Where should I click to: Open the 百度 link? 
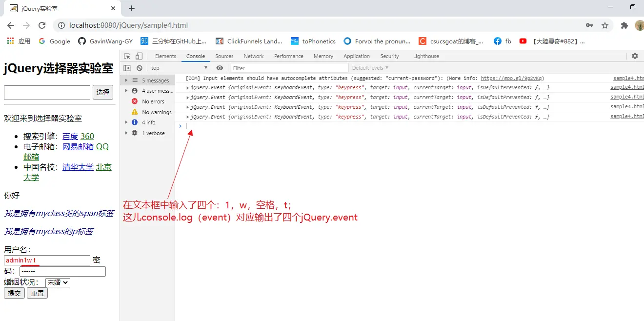(x=70, y=137)
